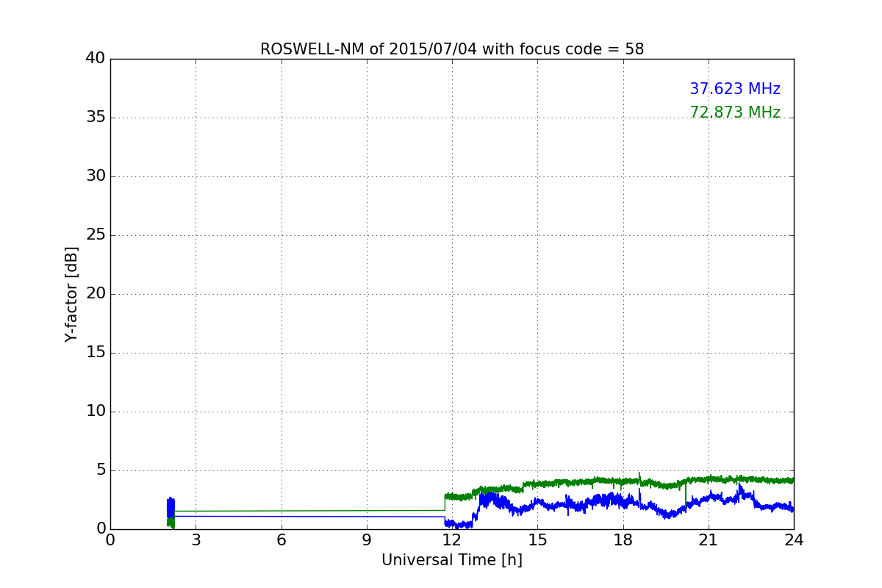882x588 pixels.
Task: Click y-axis tick label 30
Action: click(96, 176)
